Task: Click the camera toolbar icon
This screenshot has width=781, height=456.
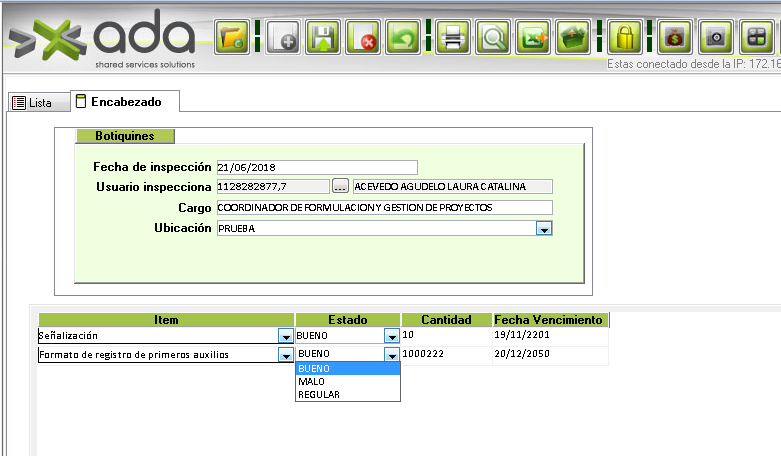Action: (x=714, y=38)
